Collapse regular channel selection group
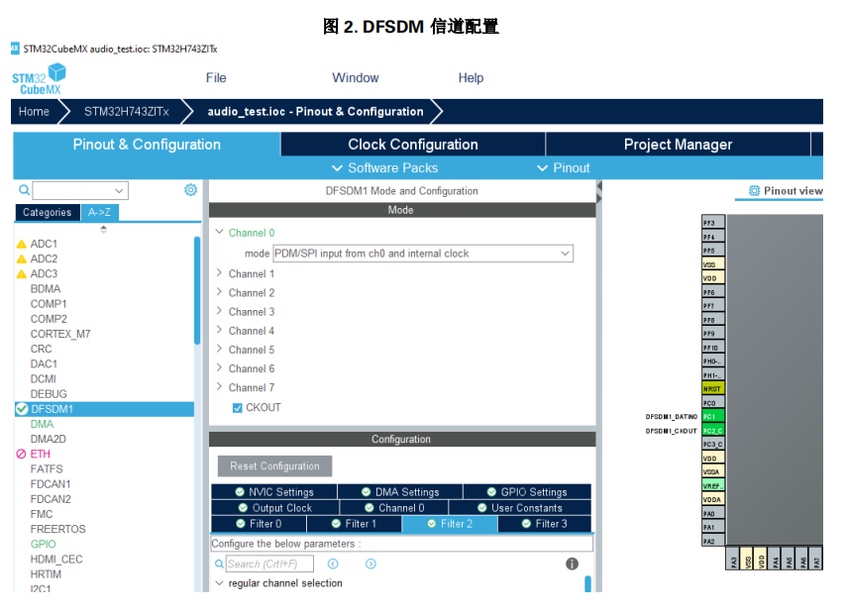 pos(220,583)
